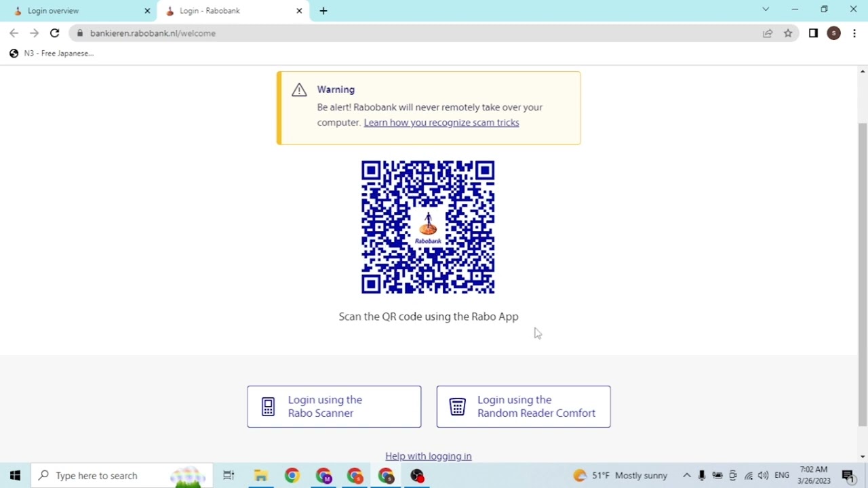Choose Login using the Random Reader Comfort
868x488 pixels.
pyautogui.click(x=524, y=407)
